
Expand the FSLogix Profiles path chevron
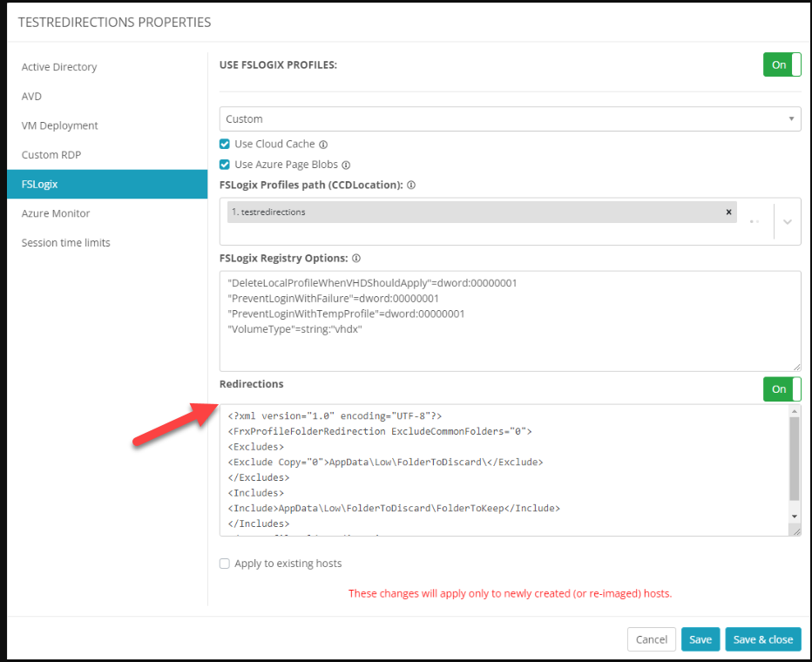tap(787, 222)
